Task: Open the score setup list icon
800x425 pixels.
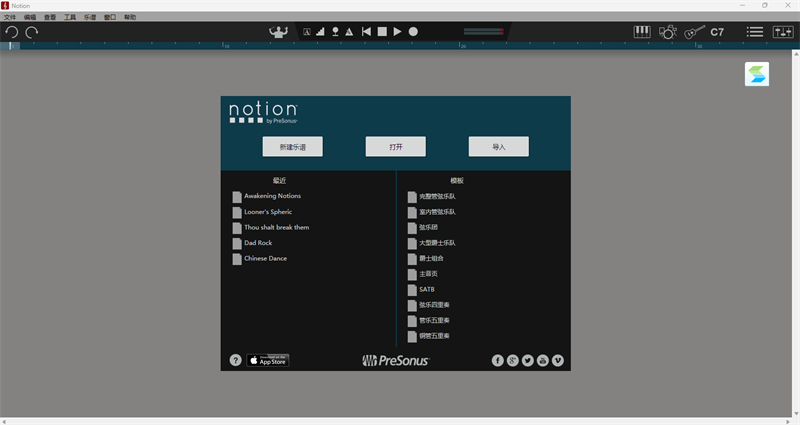Action: coord(755,32)
